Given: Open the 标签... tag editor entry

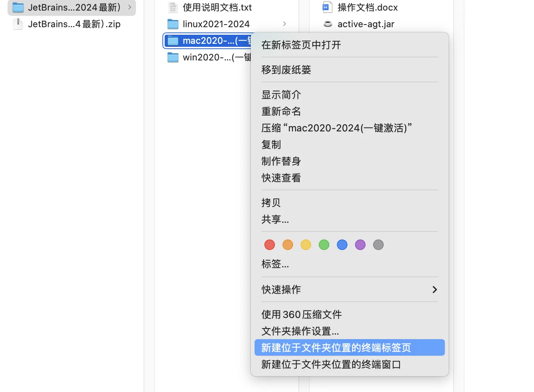Looking at the screenshot, I should point(275,264).
